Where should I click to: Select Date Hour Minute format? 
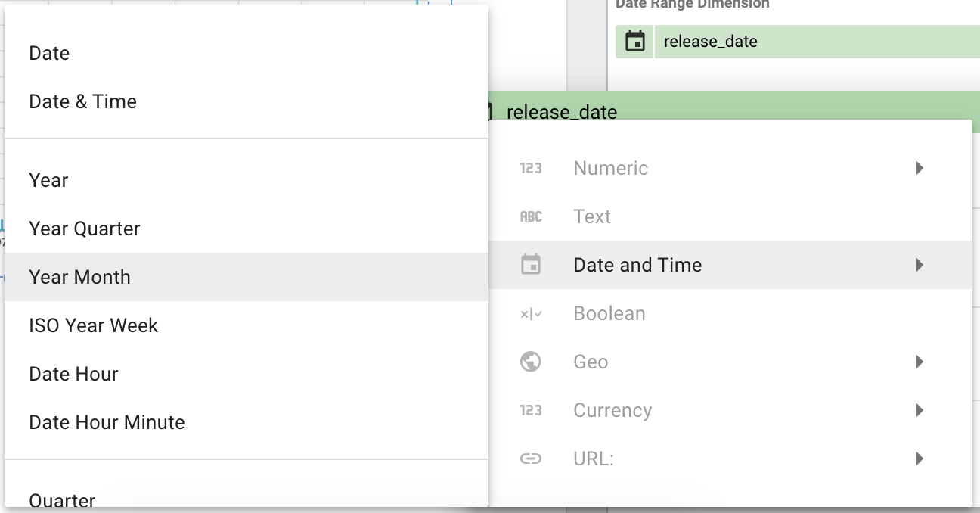107,422
